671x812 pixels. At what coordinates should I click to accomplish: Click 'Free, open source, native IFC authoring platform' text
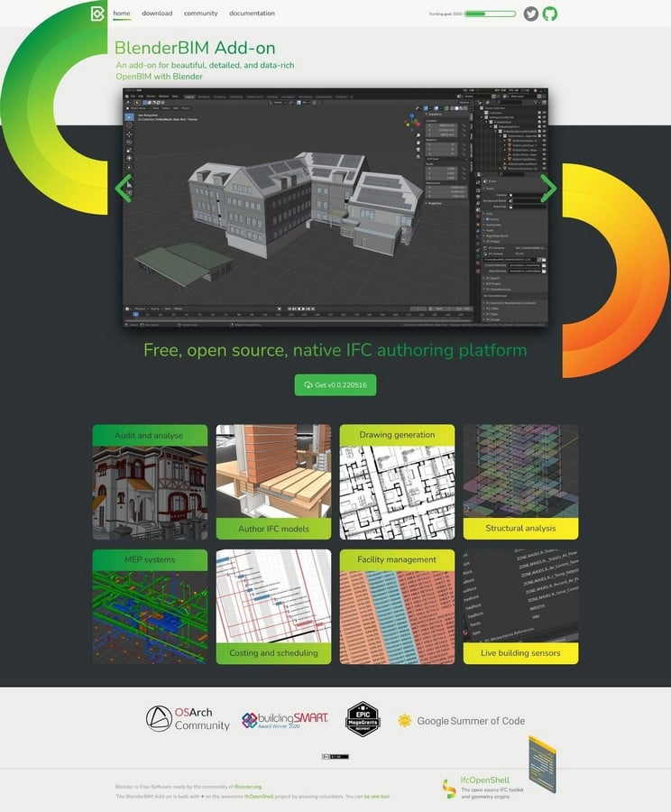point(335,350)
